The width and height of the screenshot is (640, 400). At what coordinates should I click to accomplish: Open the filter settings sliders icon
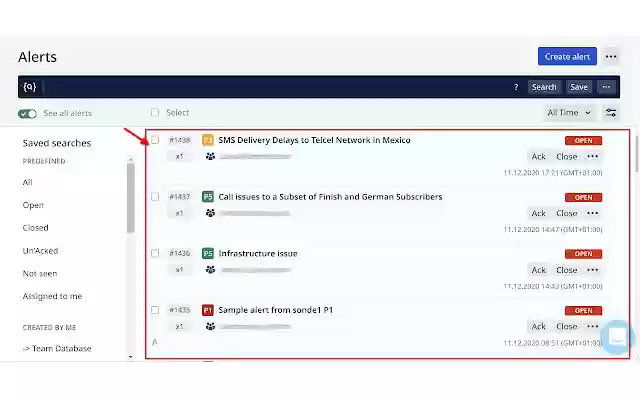(611, 113)
